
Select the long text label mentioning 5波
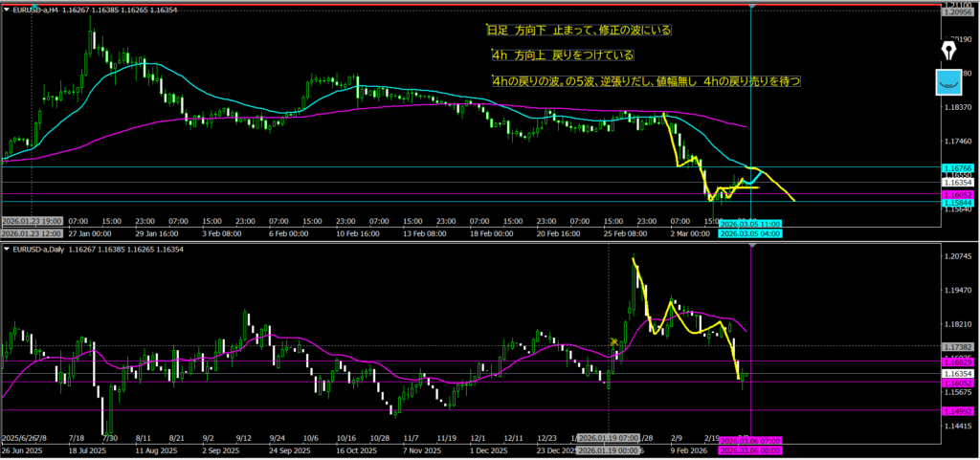pos(645,82)
